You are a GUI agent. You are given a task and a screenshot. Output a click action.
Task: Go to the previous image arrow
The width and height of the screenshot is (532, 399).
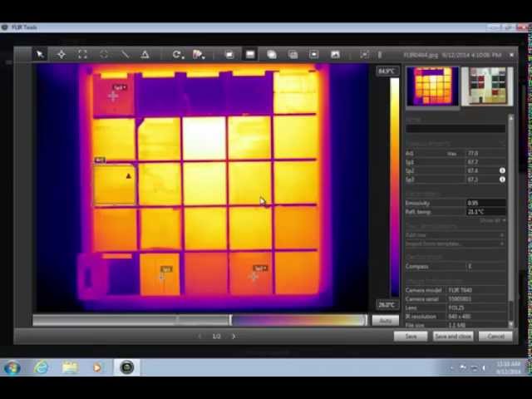pos(199,336)
